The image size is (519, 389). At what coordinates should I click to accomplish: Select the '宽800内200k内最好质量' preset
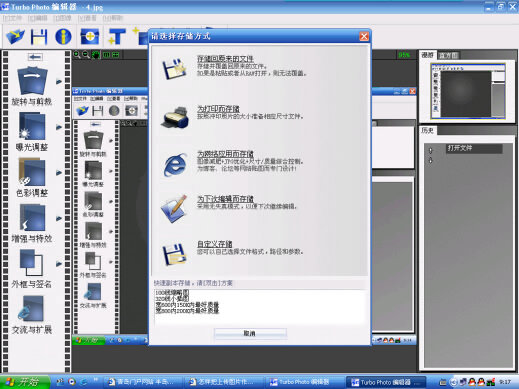pyautogui.click(x=187, y=311)
